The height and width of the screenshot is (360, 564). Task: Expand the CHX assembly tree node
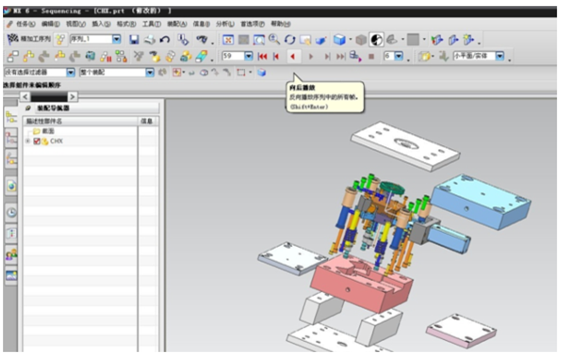pos(28,141)
